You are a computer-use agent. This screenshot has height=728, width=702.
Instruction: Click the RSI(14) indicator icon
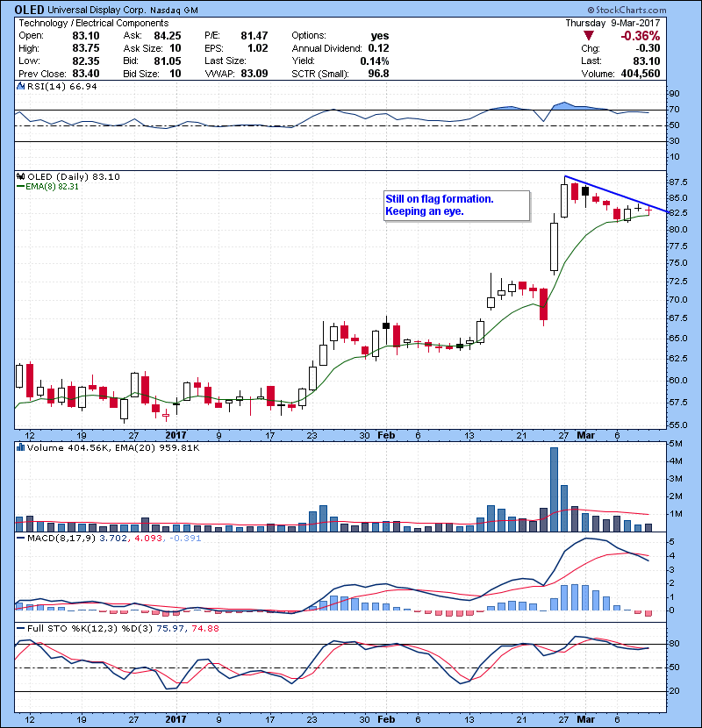pyautogui.click(x=20, y=86)
